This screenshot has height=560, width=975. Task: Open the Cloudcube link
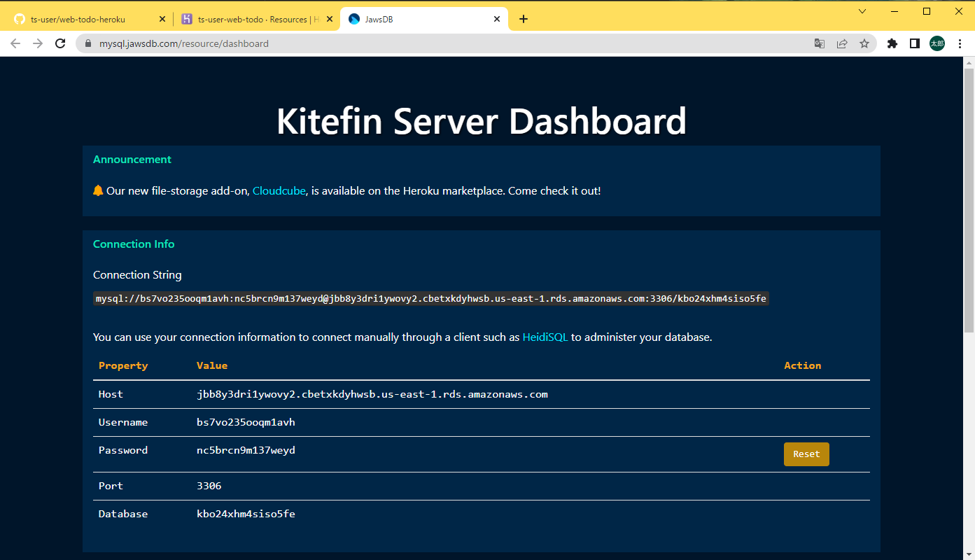279,190
